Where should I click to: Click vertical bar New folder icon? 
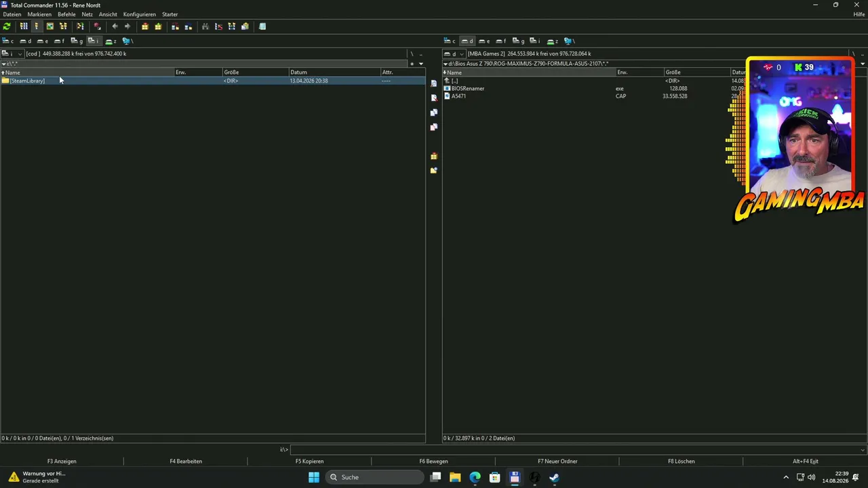click(434, 170)
